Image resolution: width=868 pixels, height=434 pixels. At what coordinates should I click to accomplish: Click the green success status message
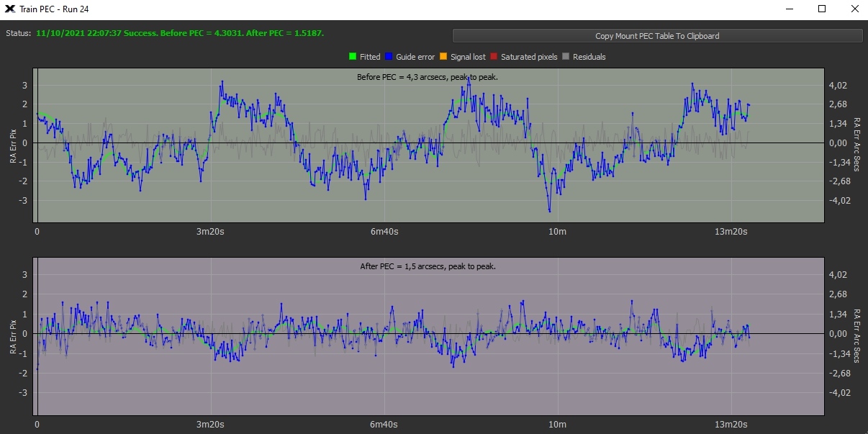click(x=180, y=34)
